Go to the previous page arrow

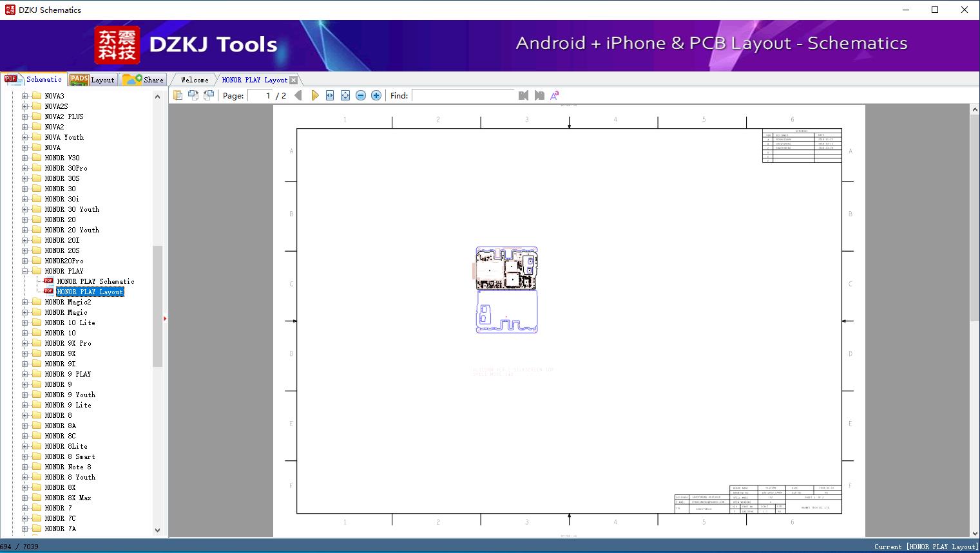click(x=298, y=95)
